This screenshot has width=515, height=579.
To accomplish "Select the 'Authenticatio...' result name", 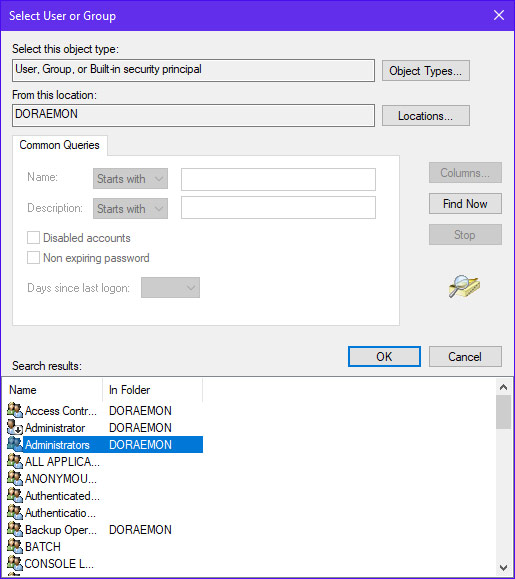I will click(61, 513).
